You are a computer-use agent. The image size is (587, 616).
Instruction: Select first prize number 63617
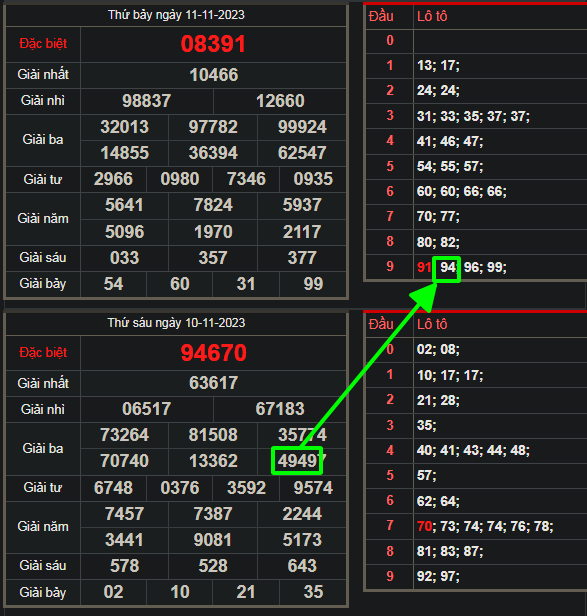(x=213, y=383)
